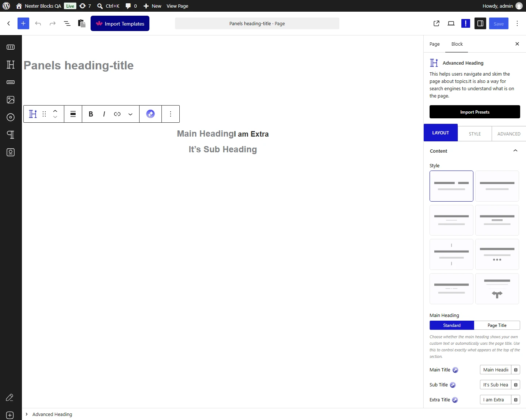Click the blue exclamation mark icon
This screenshot has height=420, width=526.
coord(466,23)
